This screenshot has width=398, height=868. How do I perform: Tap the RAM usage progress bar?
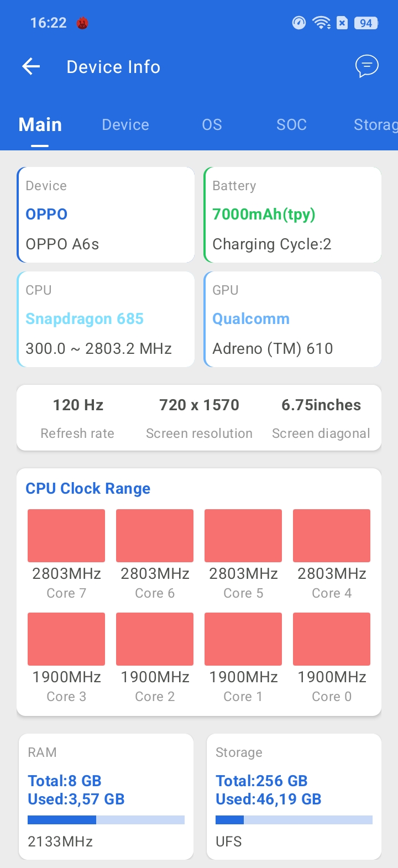[x=106, y=820]
